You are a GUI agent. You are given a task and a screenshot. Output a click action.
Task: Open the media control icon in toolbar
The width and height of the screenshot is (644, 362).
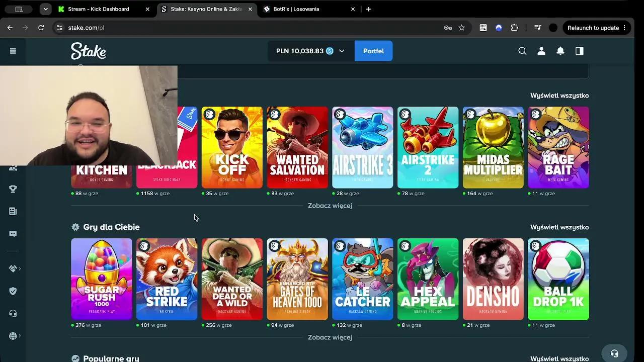coord(537,28)
